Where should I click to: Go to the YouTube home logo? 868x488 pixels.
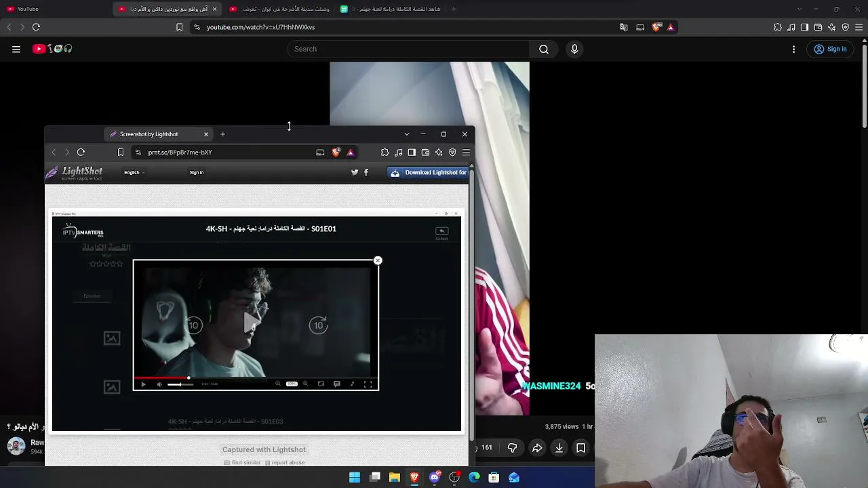(x=52, y=49)
